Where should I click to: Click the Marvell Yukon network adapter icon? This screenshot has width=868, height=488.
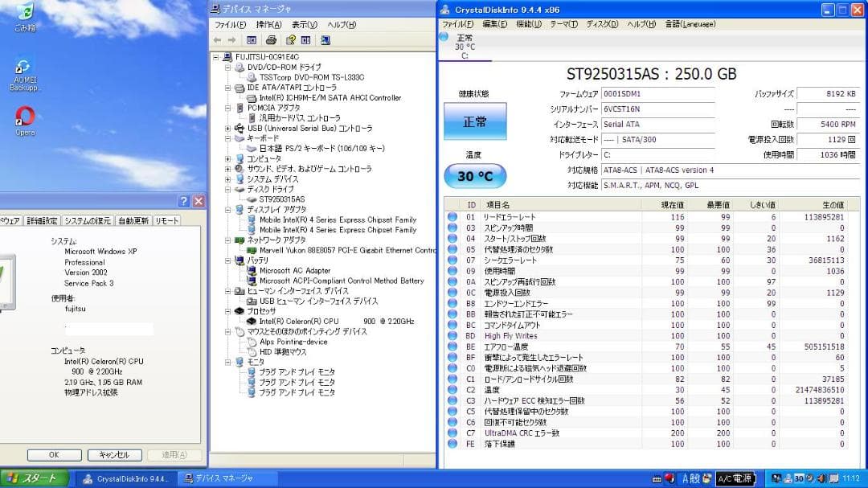(x=252, y=250)
